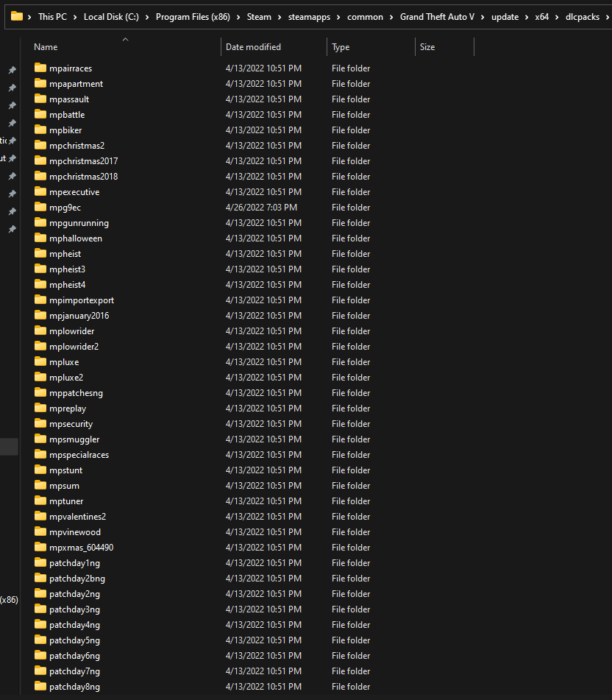Click the mpgunrunning folder icon

[40, 222]
